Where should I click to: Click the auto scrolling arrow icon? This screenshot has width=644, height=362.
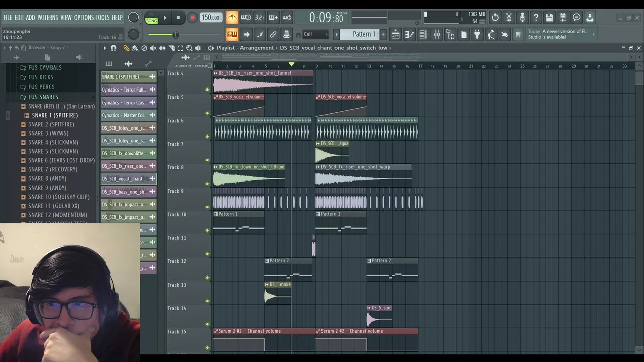coord(246,34)
